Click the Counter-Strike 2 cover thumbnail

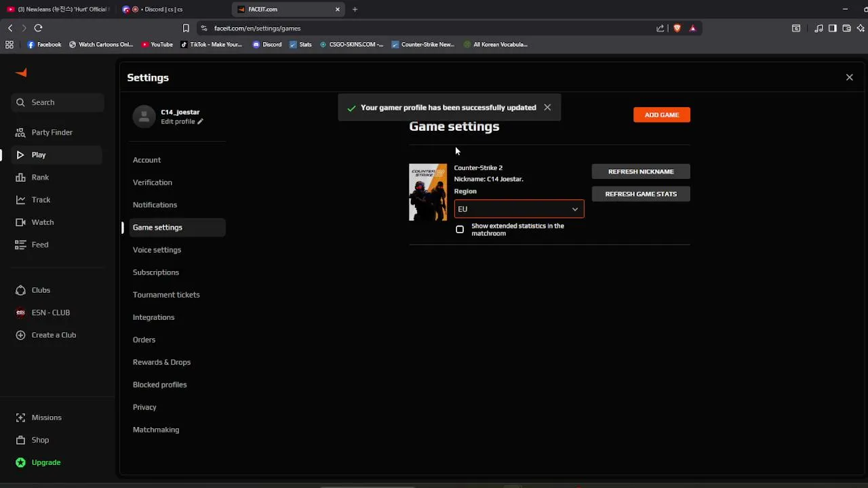click(428, 192)
